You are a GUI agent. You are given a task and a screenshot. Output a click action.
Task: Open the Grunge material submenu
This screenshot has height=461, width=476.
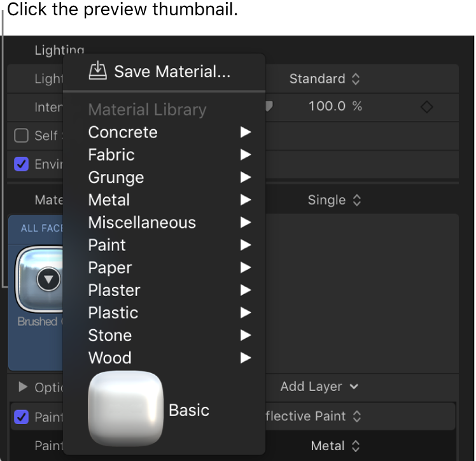[x=116, y=178]
